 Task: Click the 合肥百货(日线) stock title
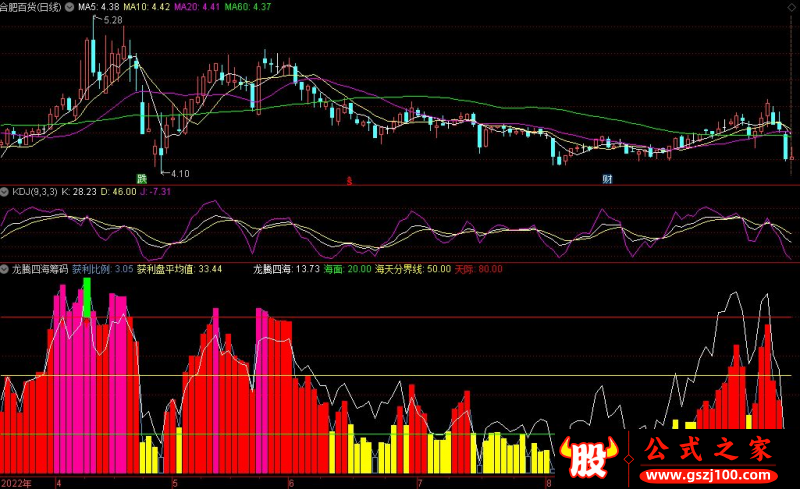44,6
